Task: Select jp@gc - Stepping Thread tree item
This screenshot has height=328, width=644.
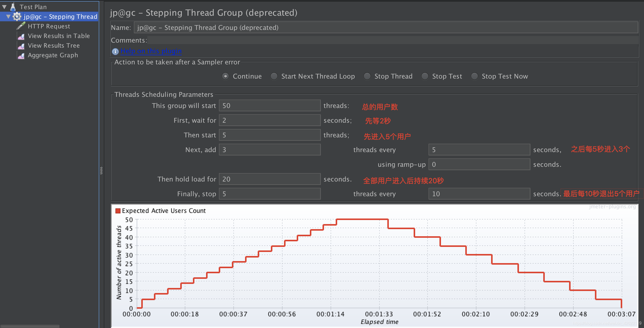Action: coord(60,16)
